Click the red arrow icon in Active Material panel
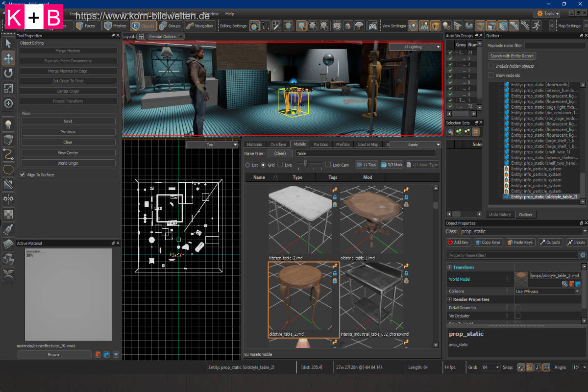The height and width of the screenshot is (392, 588). 98,354
